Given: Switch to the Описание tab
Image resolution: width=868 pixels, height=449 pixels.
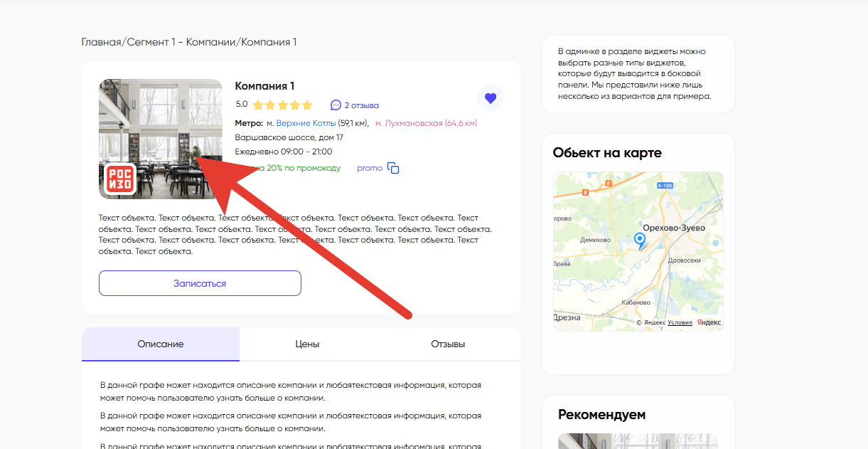Looking at the screenshot, I should coord(161,344).
